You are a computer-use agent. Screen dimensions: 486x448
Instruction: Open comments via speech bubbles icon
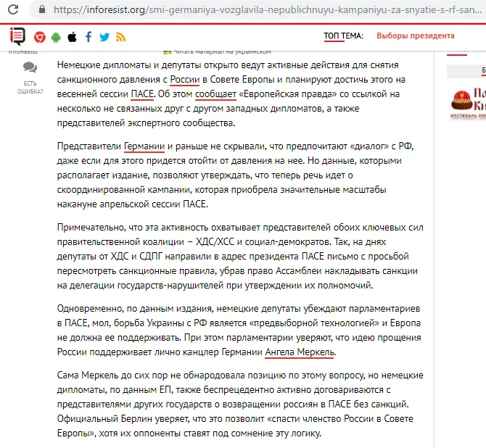[30, 67]
